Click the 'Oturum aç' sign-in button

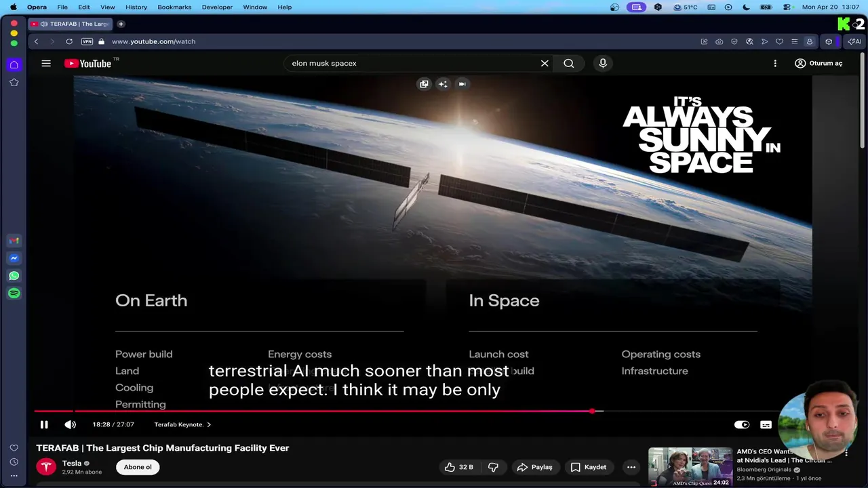click(818, 63)
